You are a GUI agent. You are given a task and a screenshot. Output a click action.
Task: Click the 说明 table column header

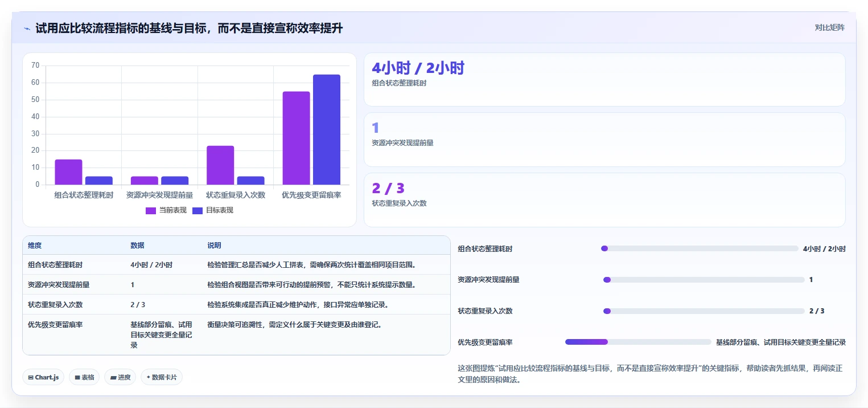coord(214,246)
